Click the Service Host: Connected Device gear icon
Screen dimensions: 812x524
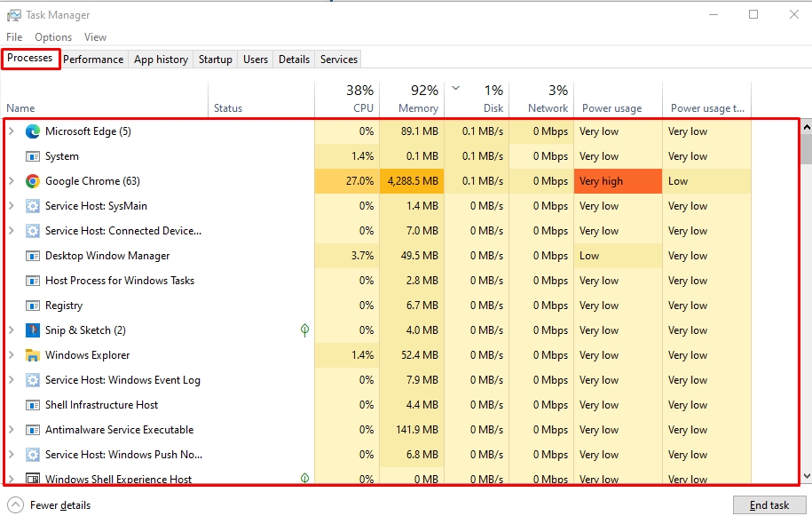coord(33,231)
